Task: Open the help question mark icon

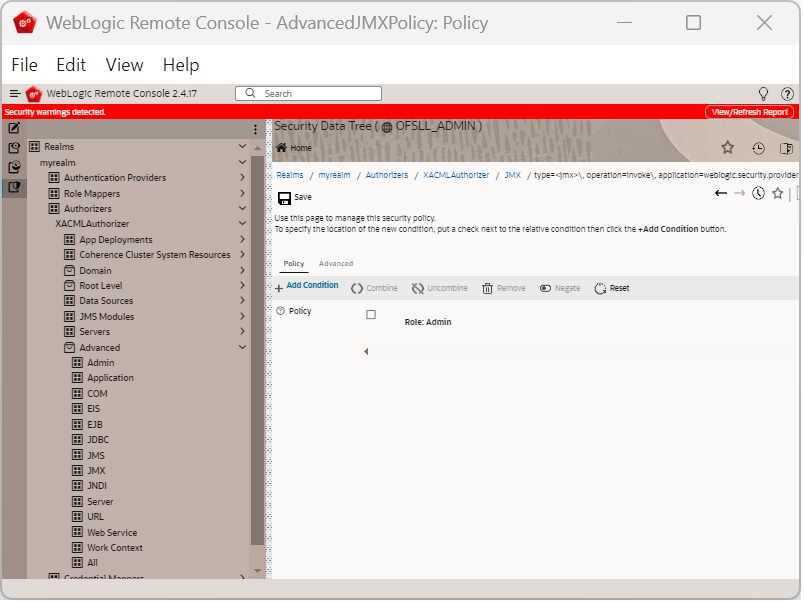Action: coord(789,94)
